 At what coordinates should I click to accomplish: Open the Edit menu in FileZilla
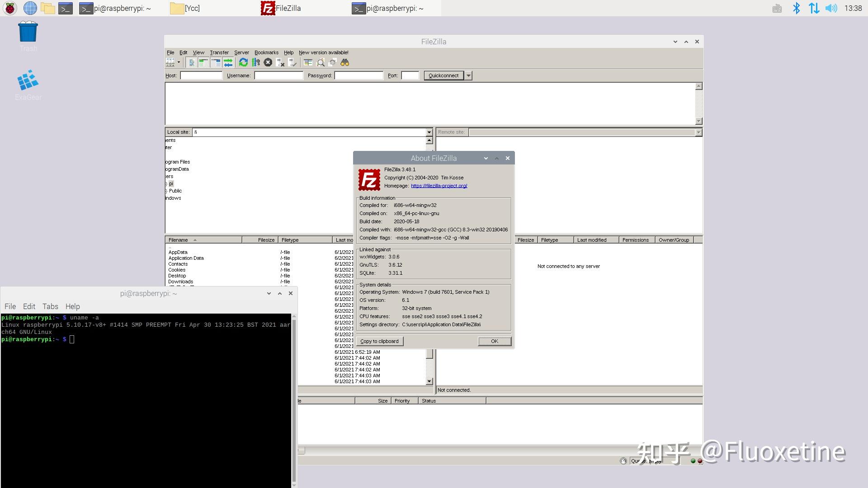[183, 52]
